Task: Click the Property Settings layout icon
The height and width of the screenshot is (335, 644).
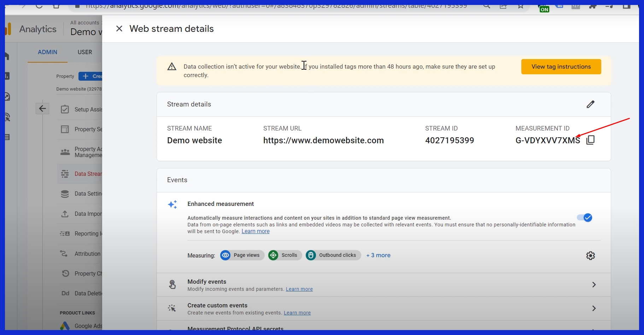Action: point(65,129)
